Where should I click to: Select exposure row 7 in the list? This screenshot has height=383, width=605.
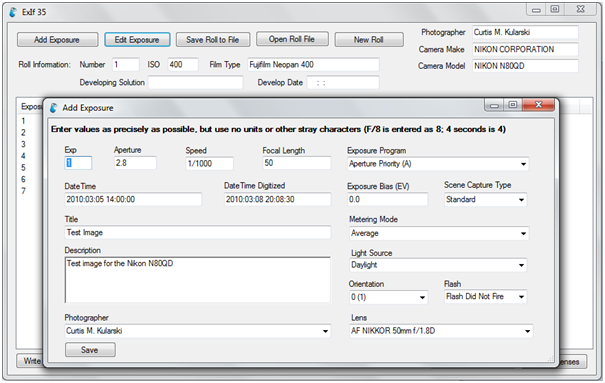coord(23,191)
